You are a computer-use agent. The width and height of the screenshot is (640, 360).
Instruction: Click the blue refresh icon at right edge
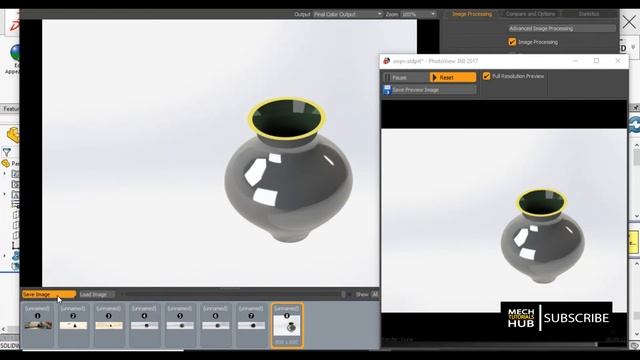635,125
